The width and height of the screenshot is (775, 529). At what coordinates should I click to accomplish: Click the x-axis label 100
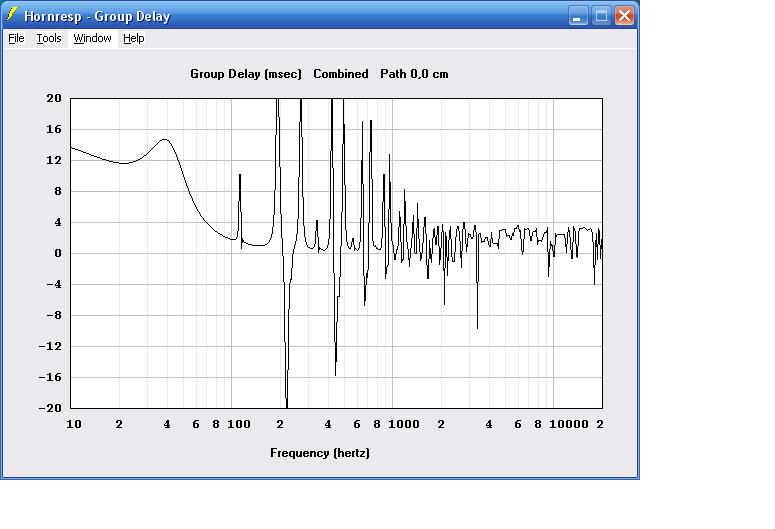[239, 424]
